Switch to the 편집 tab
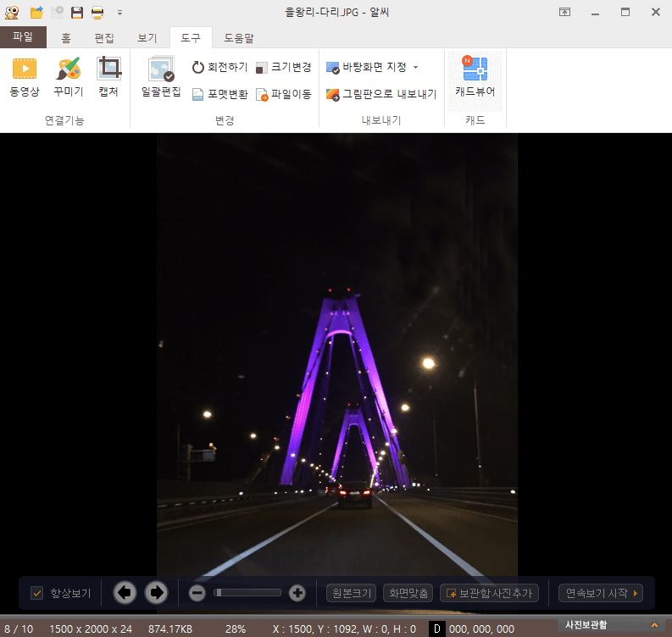672x637 pixels. 104,38
